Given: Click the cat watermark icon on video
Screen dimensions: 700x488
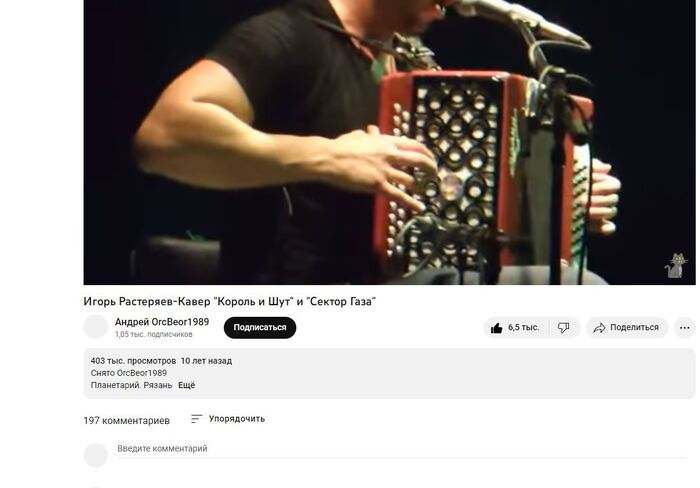Looking at the screenshot, I should tap(675, 265).
